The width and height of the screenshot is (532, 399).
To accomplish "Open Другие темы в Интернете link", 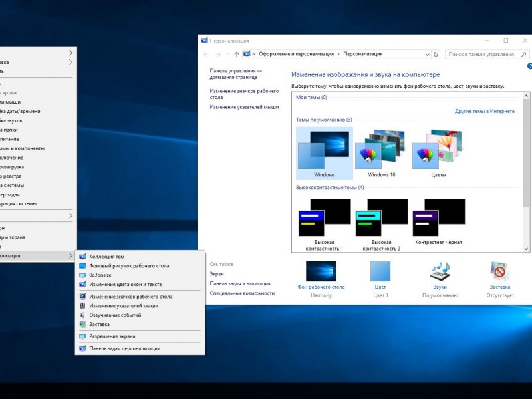I will 485,111.
